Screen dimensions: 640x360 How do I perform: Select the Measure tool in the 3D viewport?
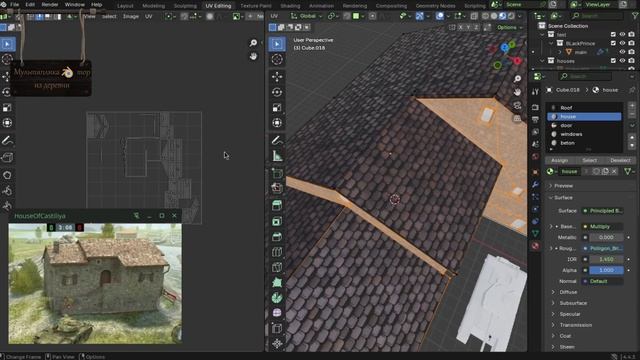point(277,156)
